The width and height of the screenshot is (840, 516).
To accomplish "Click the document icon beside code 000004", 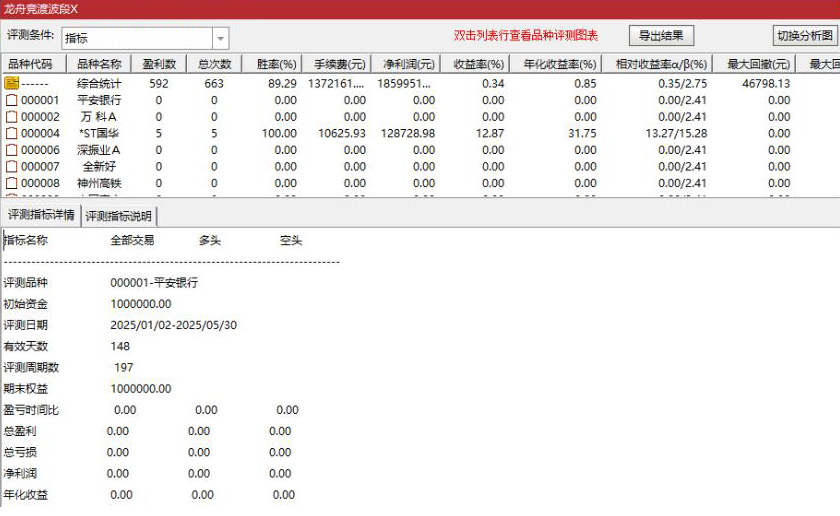I will point(11,133).
